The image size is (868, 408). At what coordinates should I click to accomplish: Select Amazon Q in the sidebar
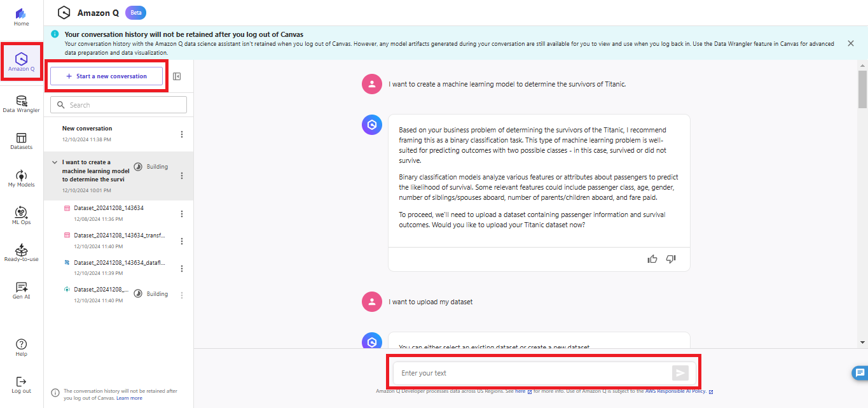click(x=22, y=62)
